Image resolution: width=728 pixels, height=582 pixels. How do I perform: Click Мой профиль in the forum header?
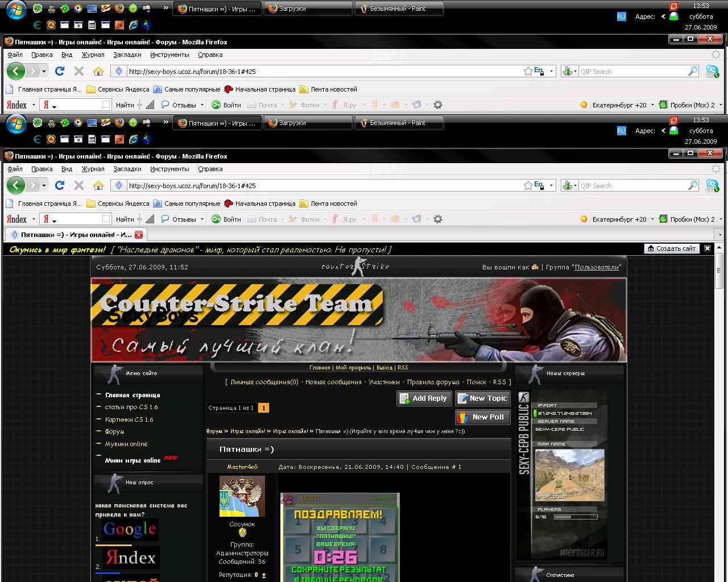(x=353, y=368)
